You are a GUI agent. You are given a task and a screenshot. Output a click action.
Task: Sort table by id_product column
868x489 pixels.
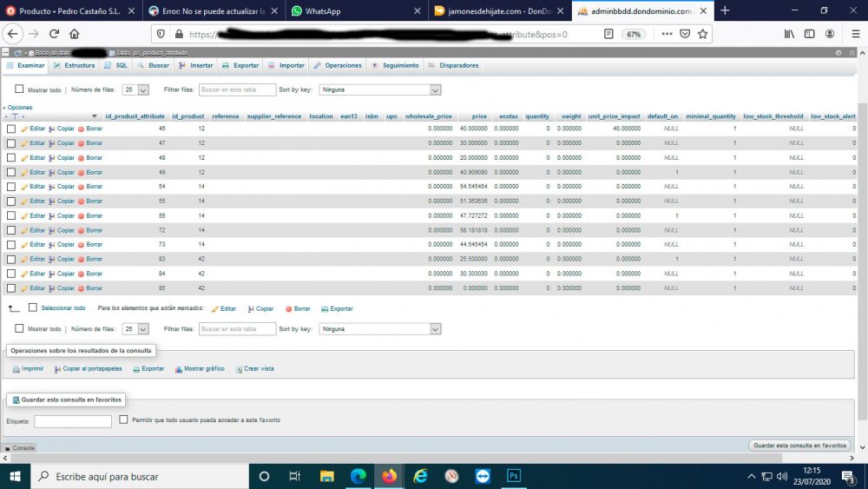tap(188, 116)
